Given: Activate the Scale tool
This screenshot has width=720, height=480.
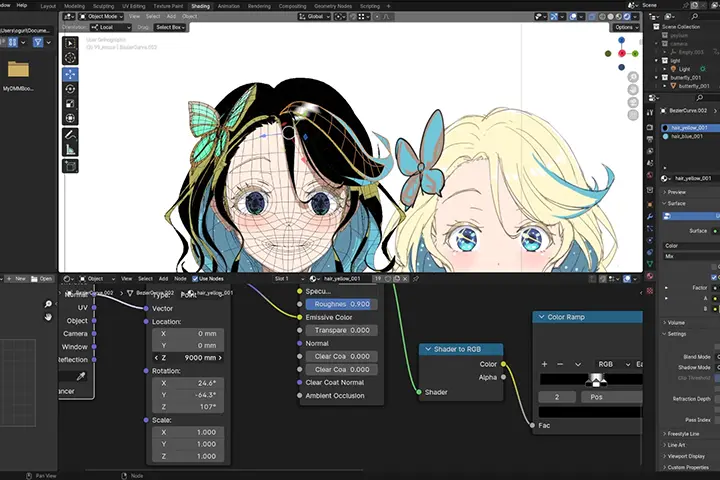Looking at the screenshot, I should click(70, 104).
